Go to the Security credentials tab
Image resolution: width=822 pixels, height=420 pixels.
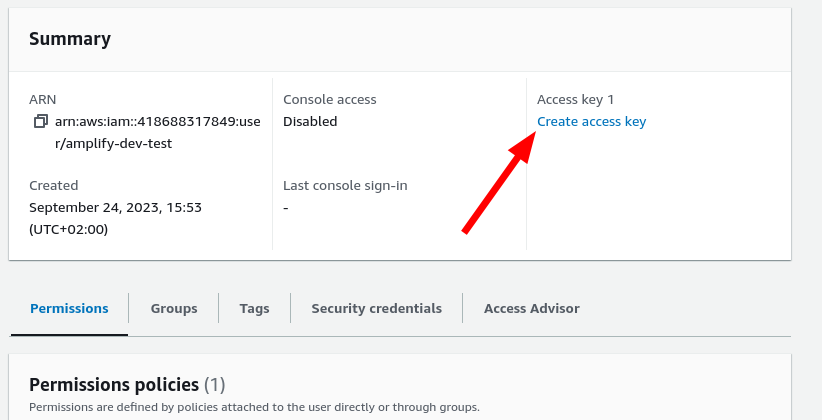pos(376,308)
